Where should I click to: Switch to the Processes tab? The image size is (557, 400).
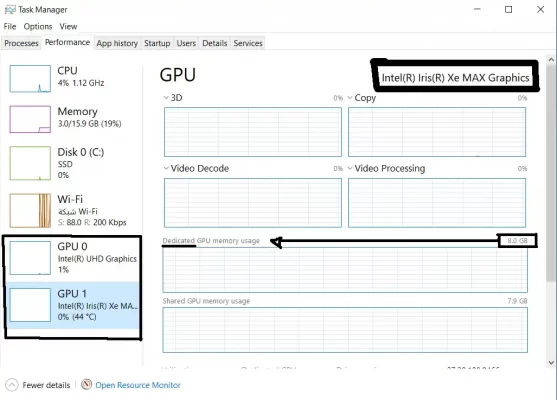[x=21, y=43]
